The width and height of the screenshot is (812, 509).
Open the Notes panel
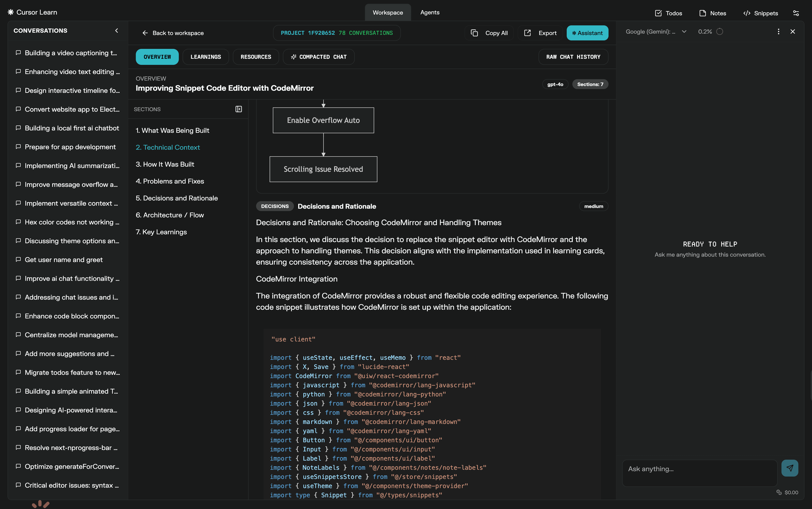pos(713,13)
